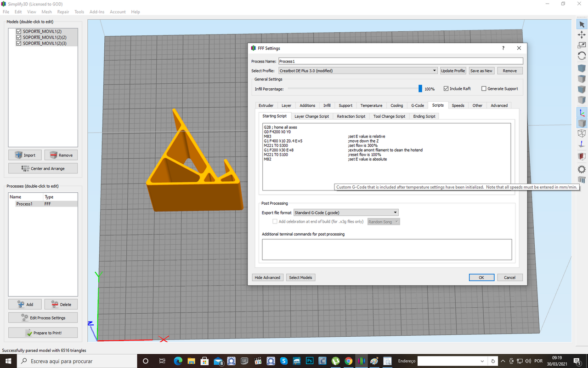Open the Mesh menu

pyautogui.click(x=46, y=12)
